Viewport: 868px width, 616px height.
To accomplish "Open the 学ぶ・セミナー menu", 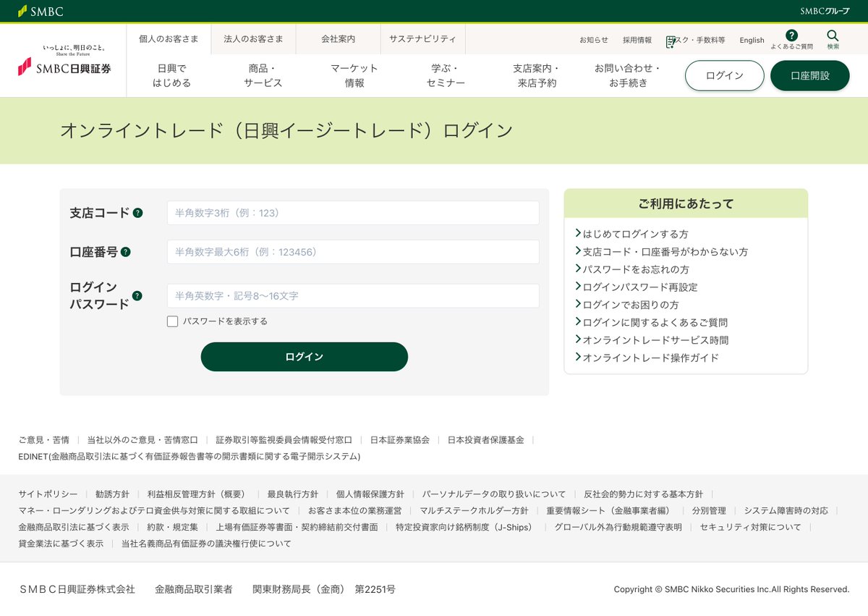I will coord(446,75).
